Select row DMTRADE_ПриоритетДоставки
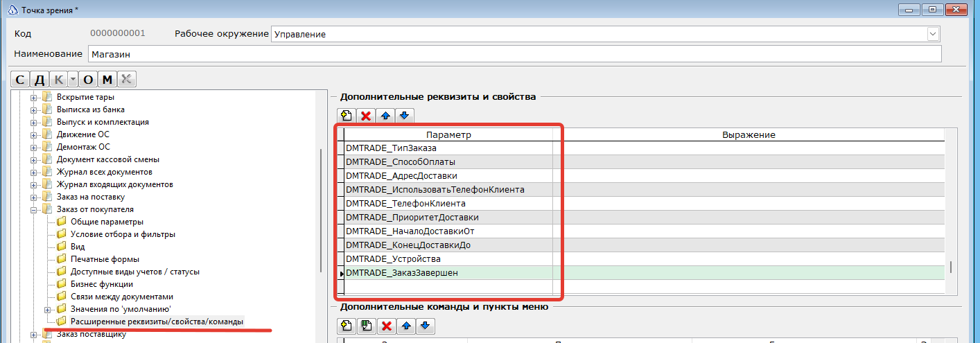The height and width of the screenshot is (343, 980). pyautogui.click(x=448, y=217)
